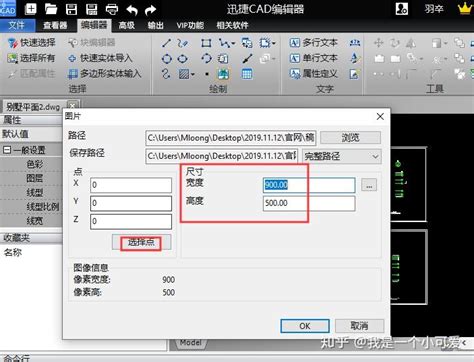Click the Width (宽度) field showing 900.00
The image size is (474, 362).
pyautogui.click(x=309, y=185)
